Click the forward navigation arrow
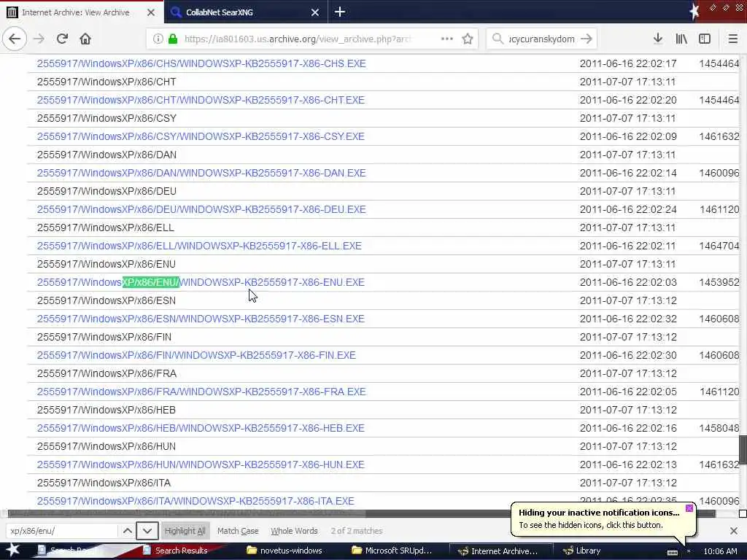This screenshot has width=747, height=560. click(x=39, y=39)
